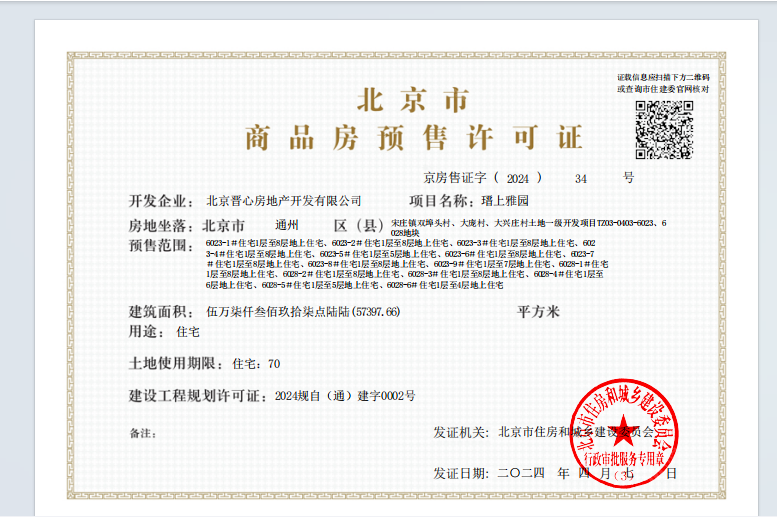Click the land term value '住宅:70'

256,364
